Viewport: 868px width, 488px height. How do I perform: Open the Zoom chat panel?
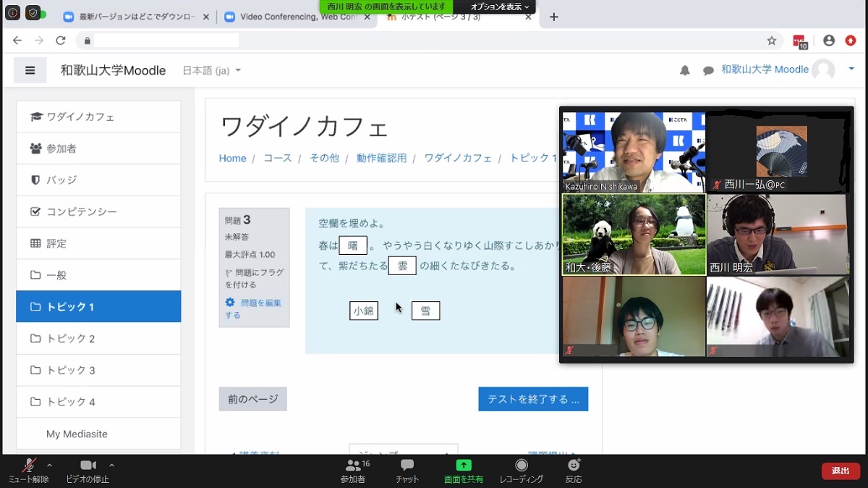coord(407,471)
